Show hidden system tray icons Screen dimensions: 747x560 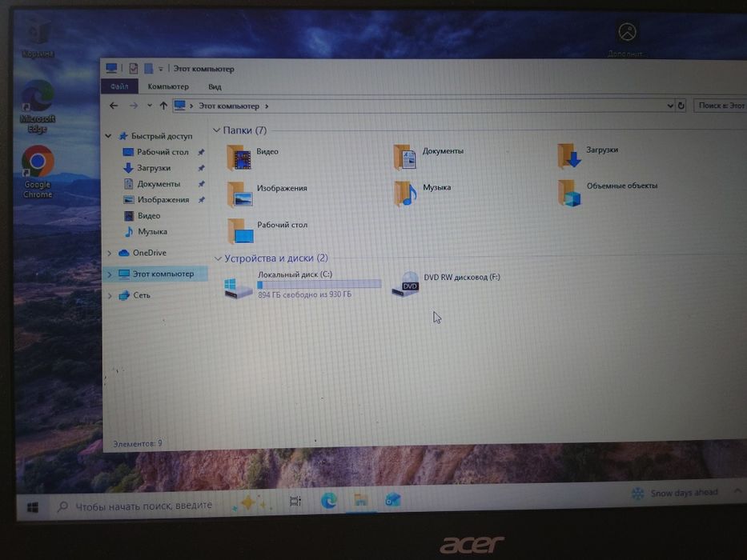(x=737, y=490)
